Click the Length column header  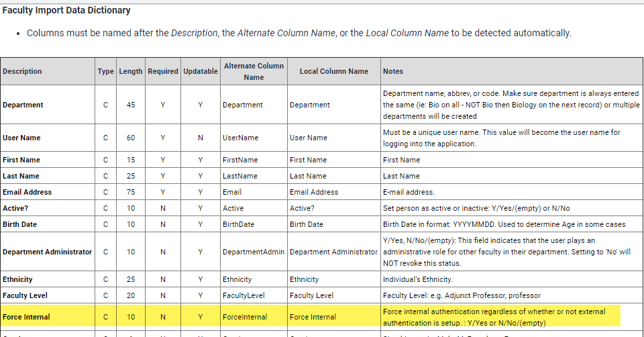pyautogui.click(x=130, y=71)
